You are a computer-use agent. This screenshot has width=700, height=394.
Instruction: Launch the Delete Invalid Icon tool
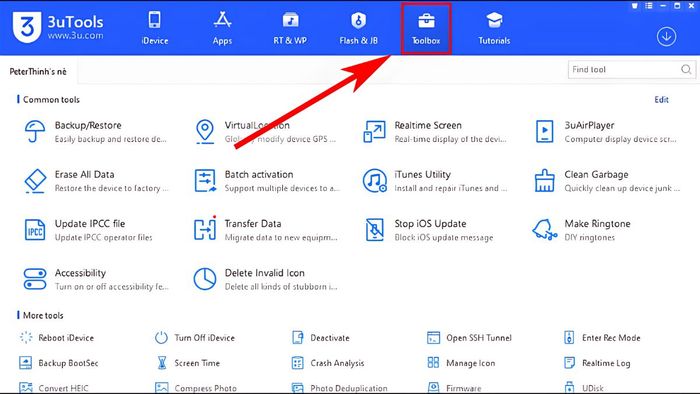coord(205,279)
